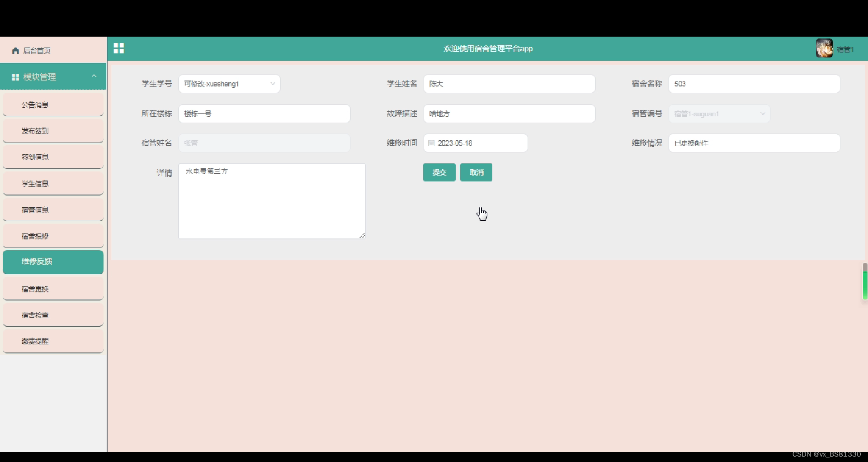Click the 维修时间 date field
This screenshot has height=462, width=868.
click(x=475, y=143)
